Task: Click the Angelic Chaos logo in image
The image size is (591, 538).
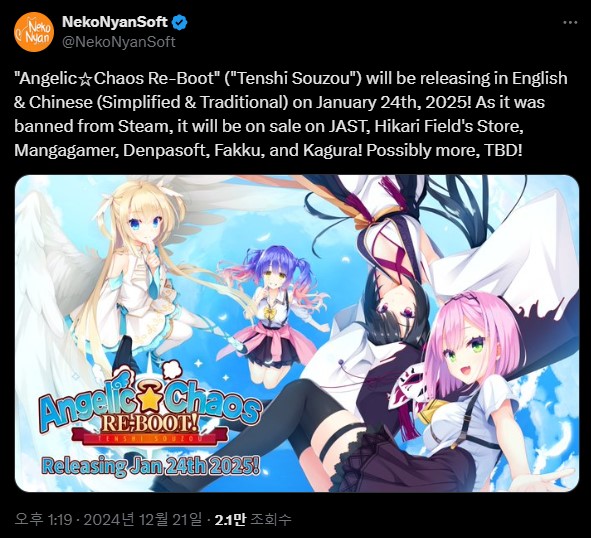Action: coord(149,405)
